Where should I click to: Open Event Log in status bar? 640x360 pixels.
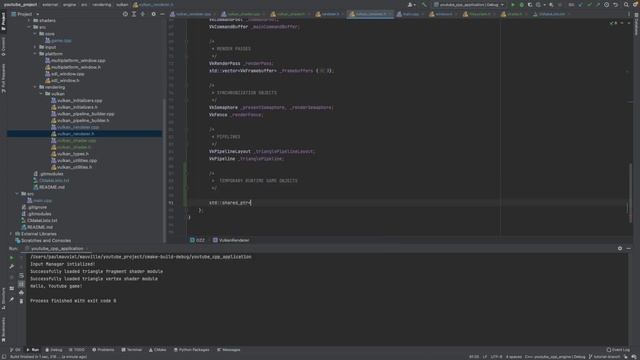(x=618, y=350)
